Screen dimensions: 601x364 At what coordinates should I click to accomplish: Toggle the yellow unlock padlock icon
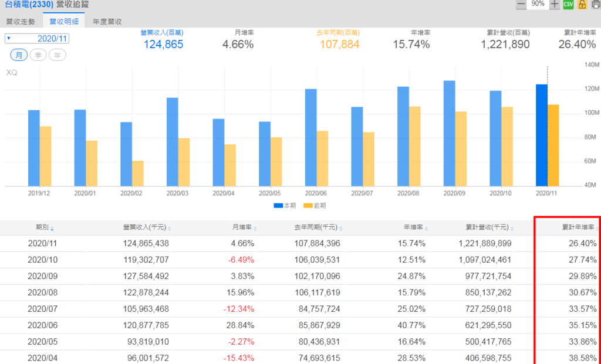click(582, 5)
